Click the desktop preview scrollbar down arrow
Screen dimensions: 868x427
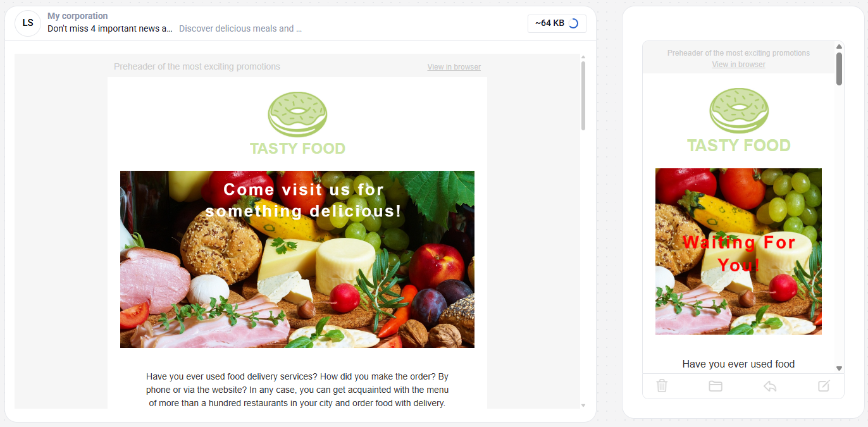coord(583,405)
